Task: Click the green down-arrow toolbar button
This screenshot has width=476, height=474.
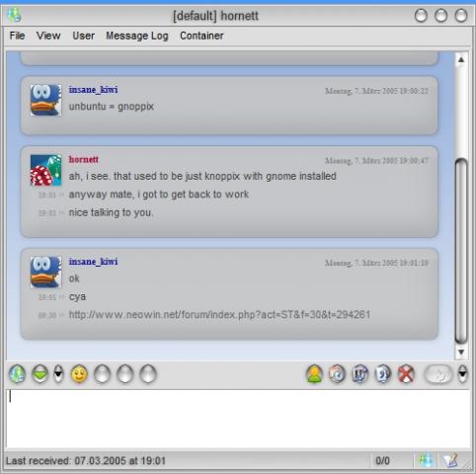Action: pos(40,374)
